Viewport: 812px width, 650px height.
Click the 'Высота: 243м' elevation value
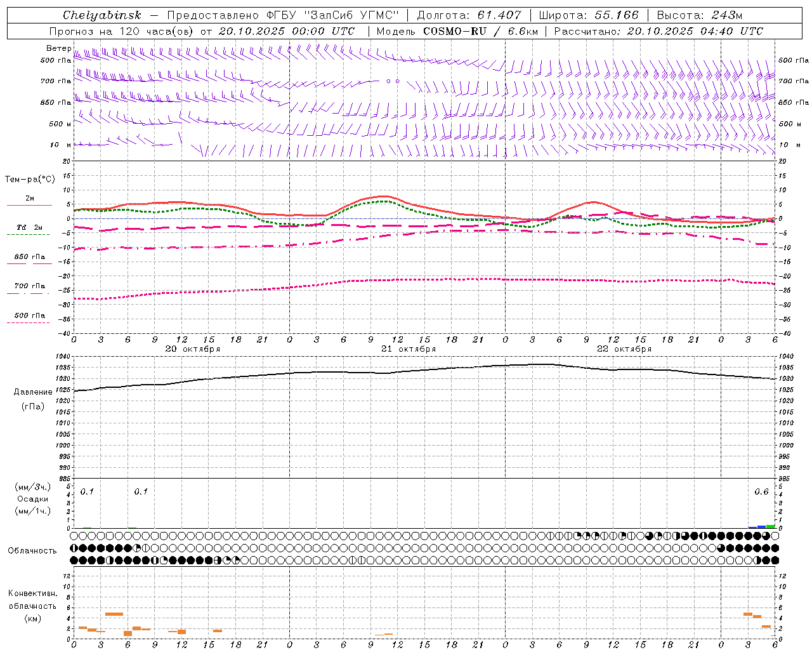[x=700, y=15]
